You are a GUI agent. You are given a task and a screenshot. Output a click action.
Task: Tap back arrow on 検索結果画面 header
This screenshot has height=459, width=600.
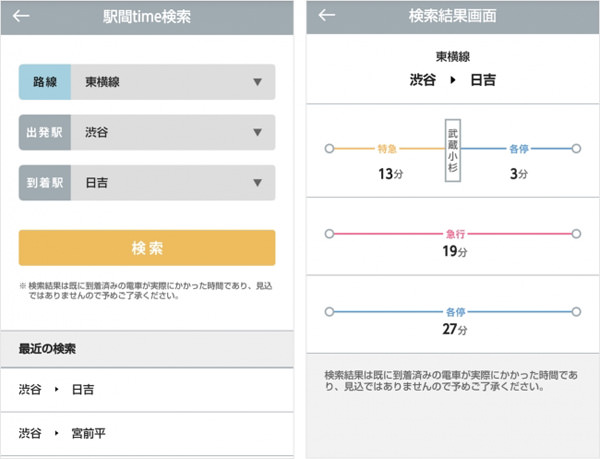[326, 17]
